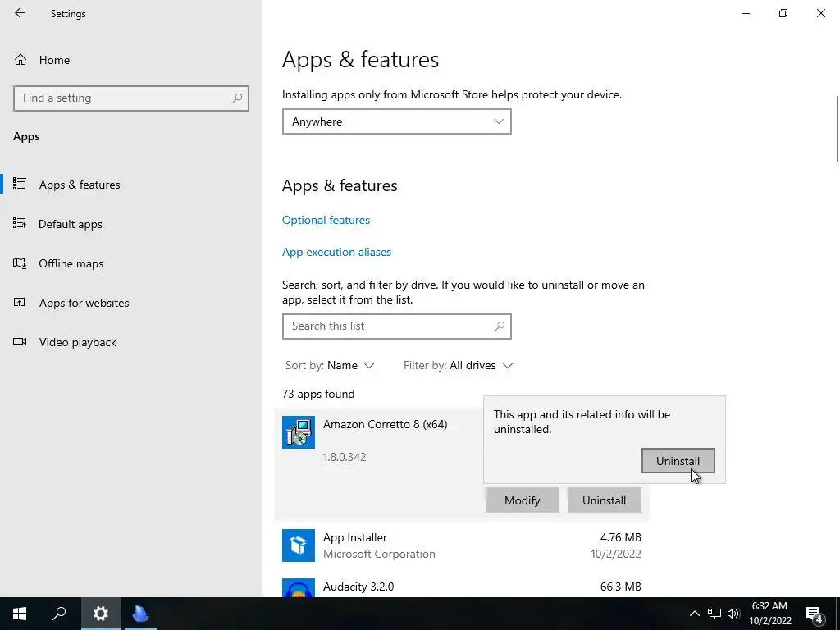The width and height of the screenshot is (840, 630).
Task: Click the Offline maps sidebar icon
Action: [x=20, y=262]
